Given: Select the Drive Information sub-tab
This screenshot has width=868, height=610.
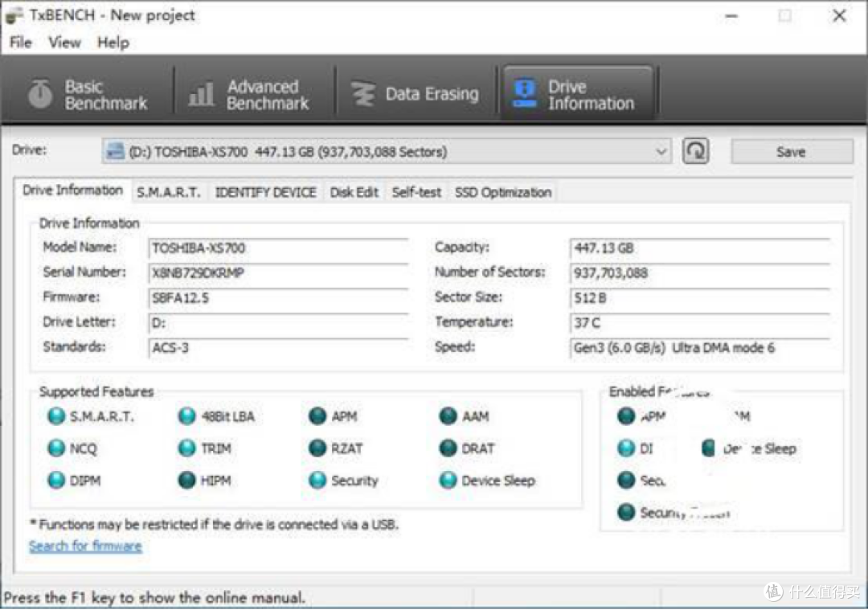Looking at the screenshot, I should pyautogui.click(x=72, y=190).
